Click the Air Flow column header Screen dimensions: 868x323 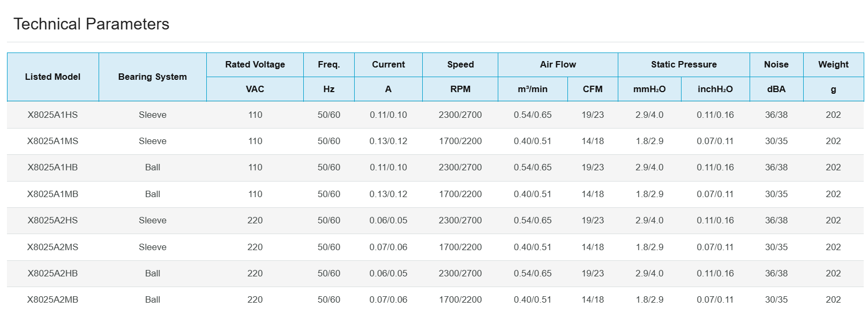[x=558, y=64]
